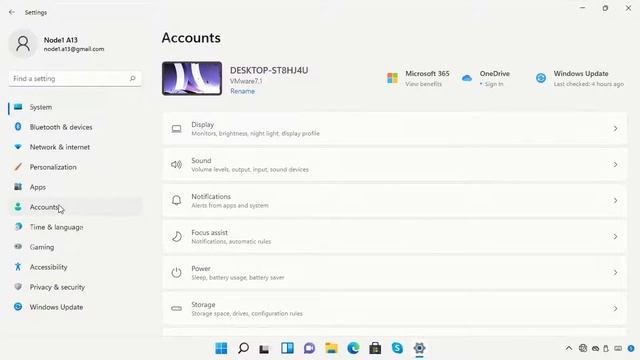Click the Settings gear on the taskbar
This screenshot has height=360, width=640.
[419, 348]
